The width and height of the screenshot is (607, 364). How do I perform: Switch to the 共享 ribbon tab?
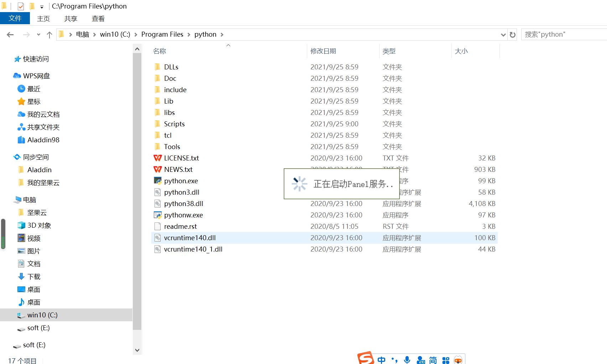pyautogui.click(x=70, y=19)
